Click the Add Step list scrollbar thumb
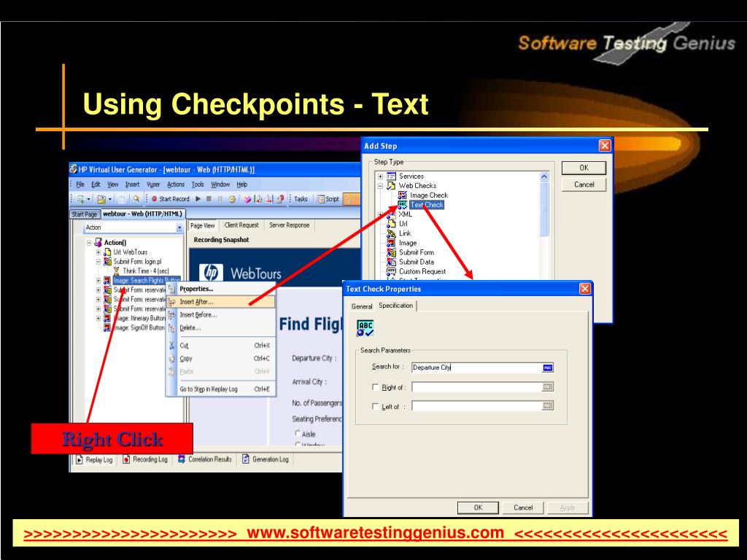The width and height of the screenshot is (747, 560). (x=544, y=209)
